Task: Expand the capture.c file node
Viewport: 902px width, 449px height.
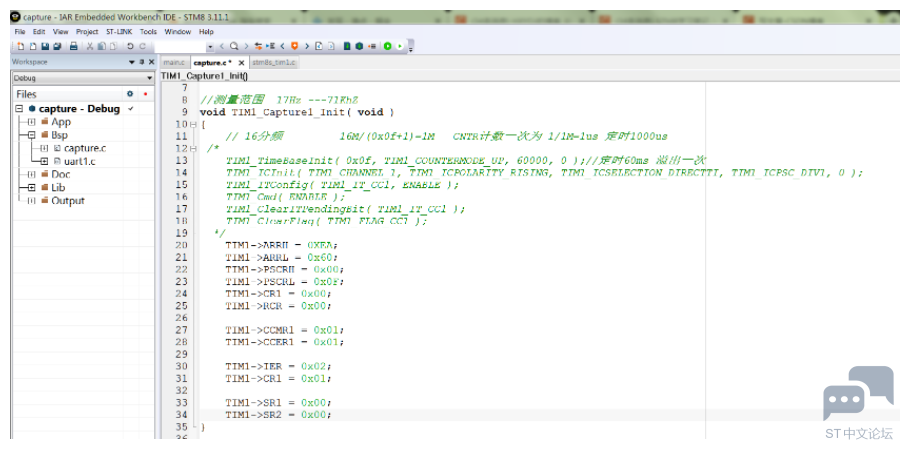Action: pos(44,148)
